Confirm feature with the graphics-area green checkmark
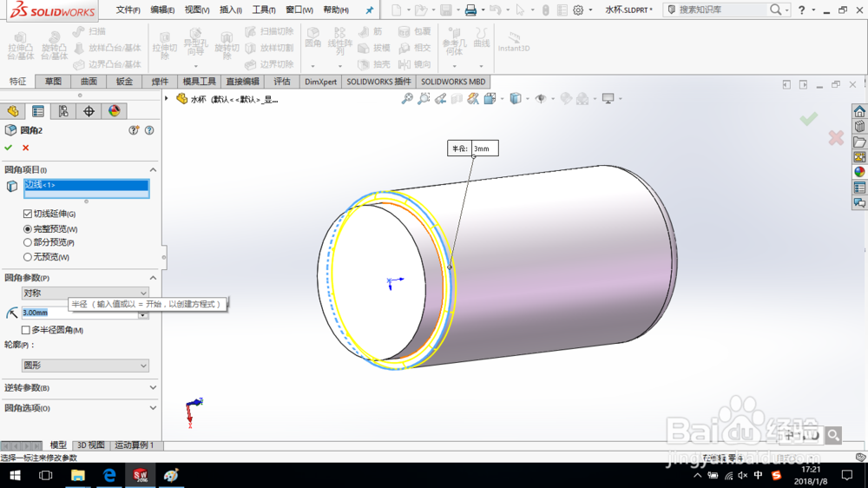Image resolution: width=868 pixels, height=488 pixels. (809, 118)
